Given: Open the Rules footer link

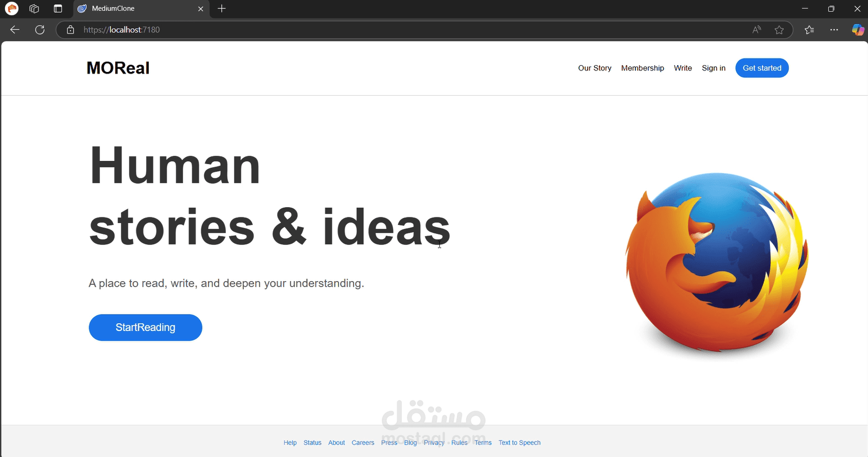Looking at the screenshot, I should coord(459,443).
